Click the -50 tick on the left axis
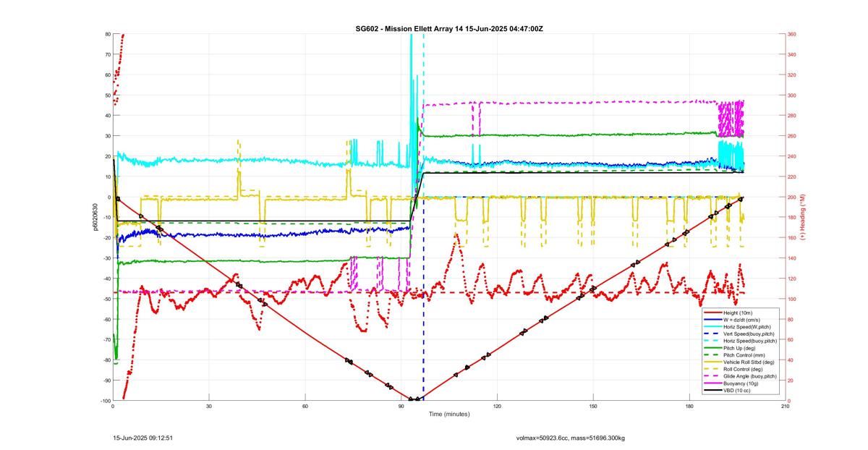Viewport: 868px width, 450px height. pyautogui.click(x=106, y=299)
